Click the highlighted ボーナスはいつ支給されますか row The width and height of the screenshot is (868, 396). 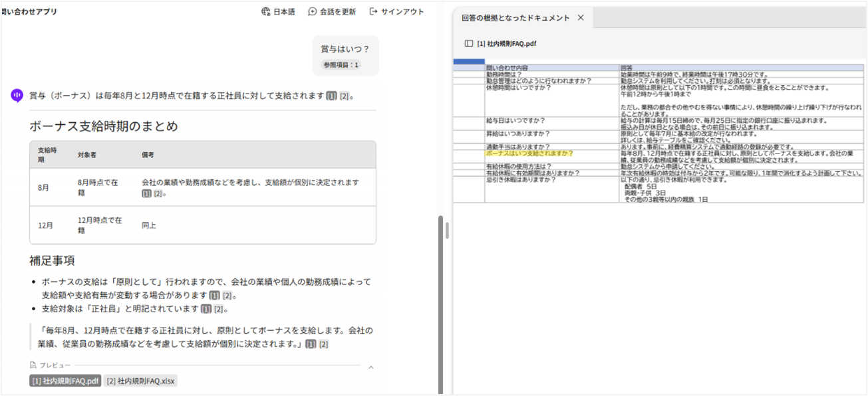click(x=529, y=153)
